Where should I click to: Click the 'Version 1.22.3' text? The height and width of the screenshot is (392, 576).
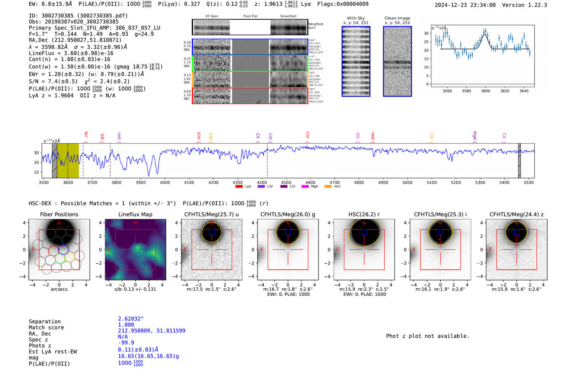pyautogui.click(x=525, y=5)
